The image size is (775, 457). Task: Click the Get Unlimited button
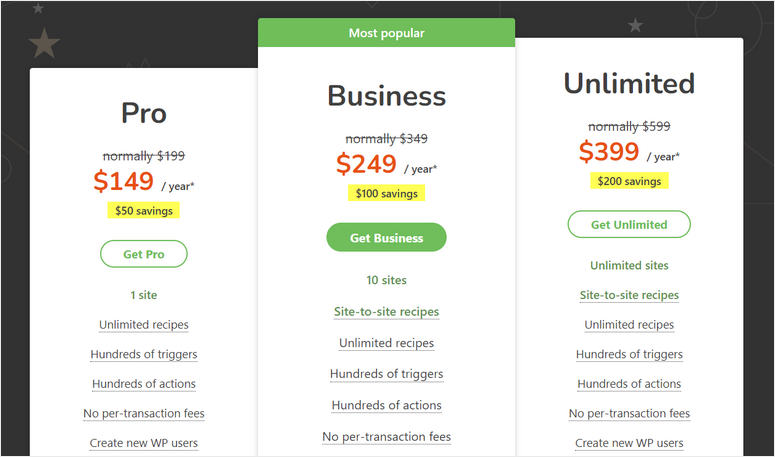[629, 225]
